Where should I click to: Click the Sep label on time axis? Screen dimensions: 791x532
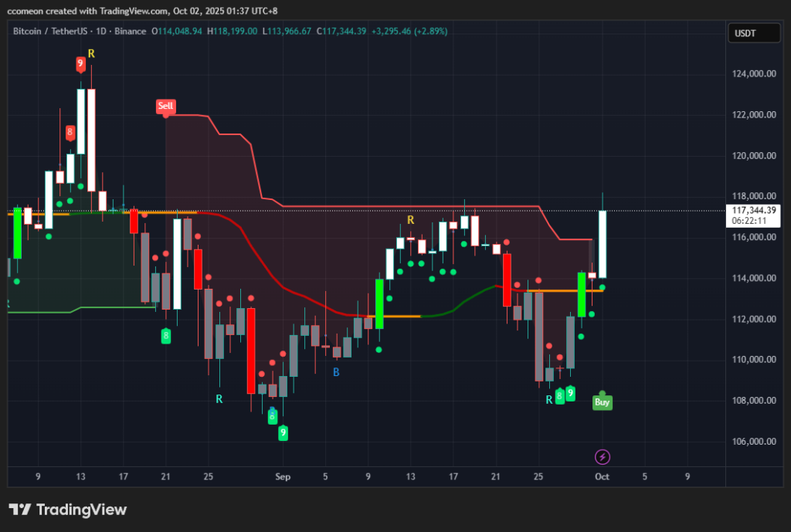(282, 476)
